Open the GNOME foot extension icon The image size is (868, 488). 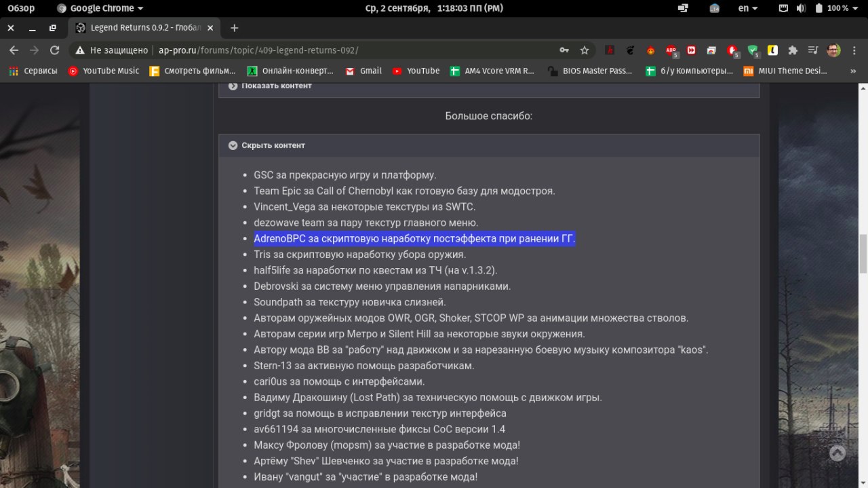(630, 50)
